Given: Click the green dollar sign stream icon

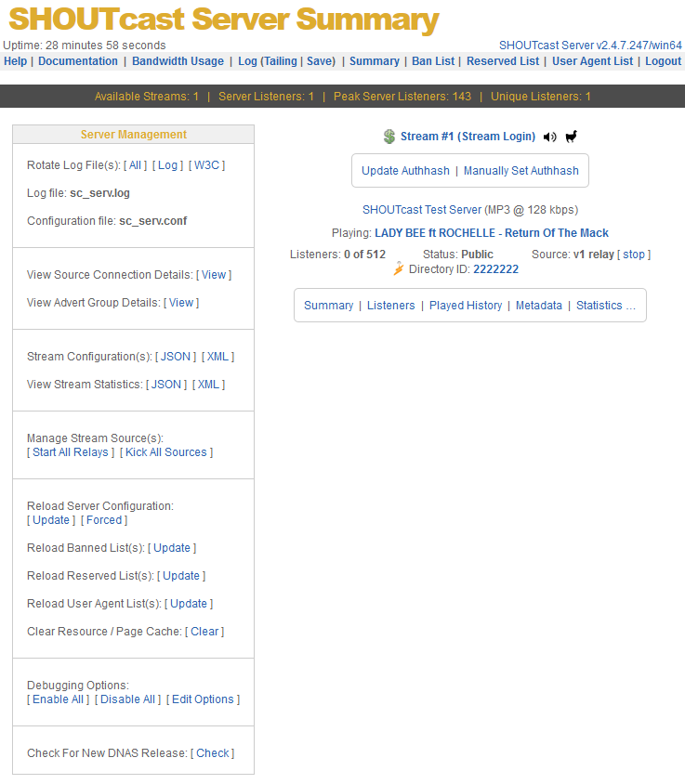Looking at the screenshot, I should (x=389, y=137).
